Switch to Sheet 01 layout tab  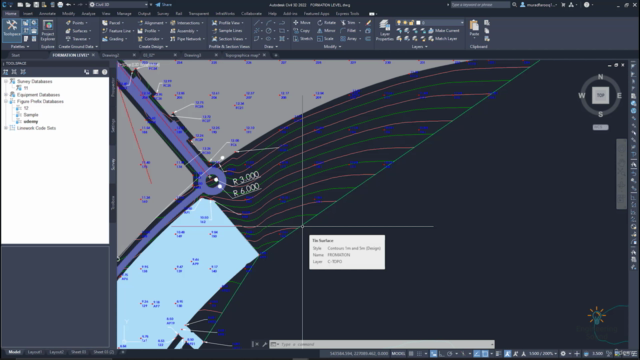coord(79,352)
